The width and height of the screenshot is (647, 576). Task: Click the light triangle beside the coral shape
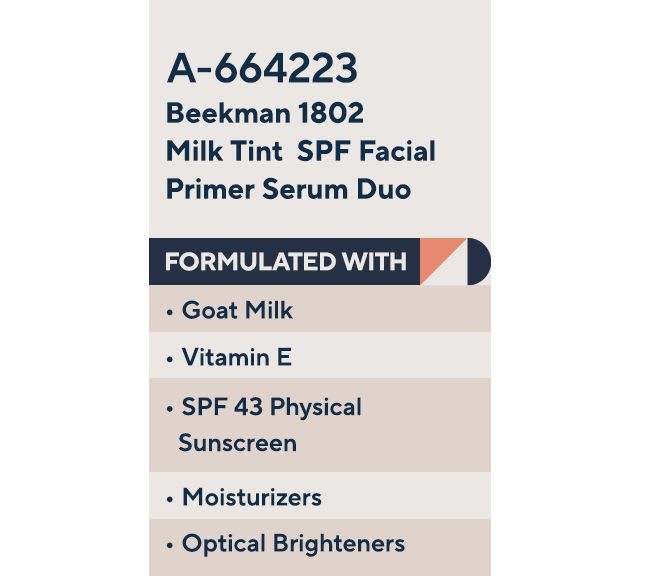point(453,270)
